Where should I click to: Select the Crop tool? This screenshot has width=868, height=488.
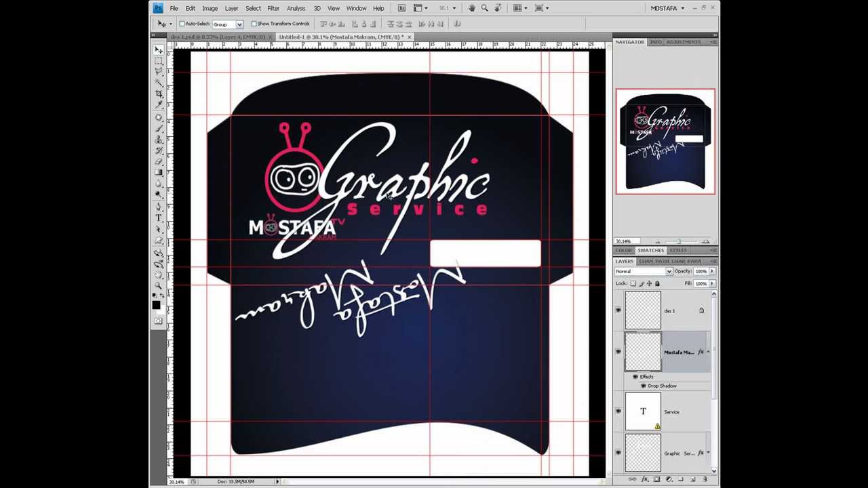click(159, 94)
